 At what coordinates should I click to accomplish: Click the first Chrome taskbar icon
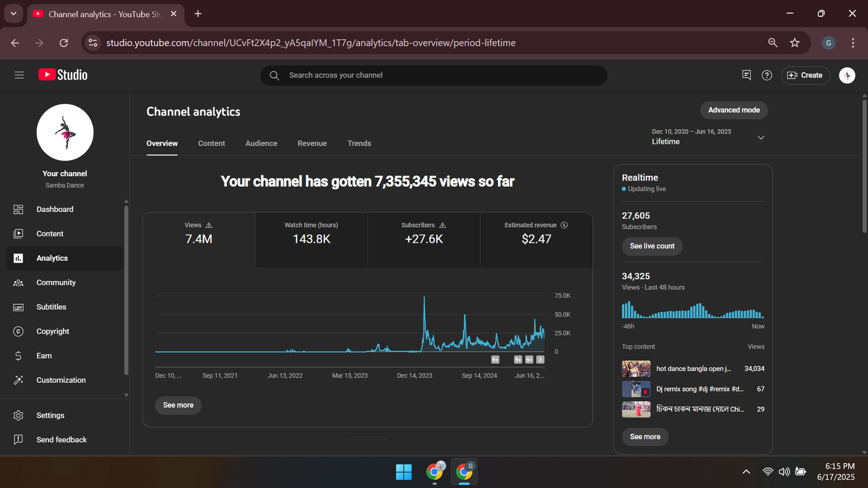click(434, 472)
